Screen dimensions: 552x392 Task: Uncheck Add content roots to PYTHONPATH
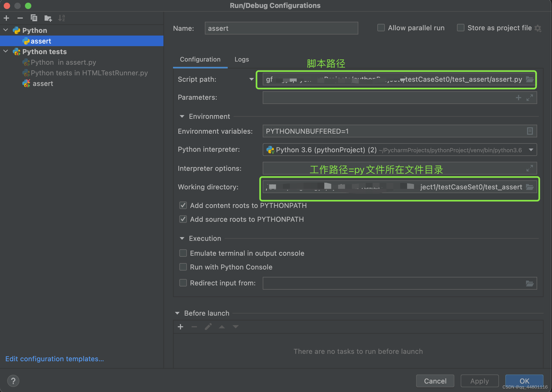[183, 205]
